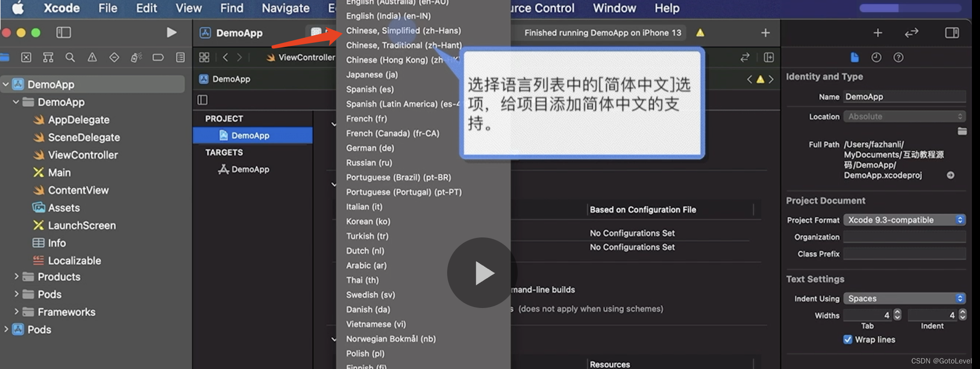Select the DemoApp target under TARGETS
980x369 pixels.
pyautogui.click(x=244, y=169)
